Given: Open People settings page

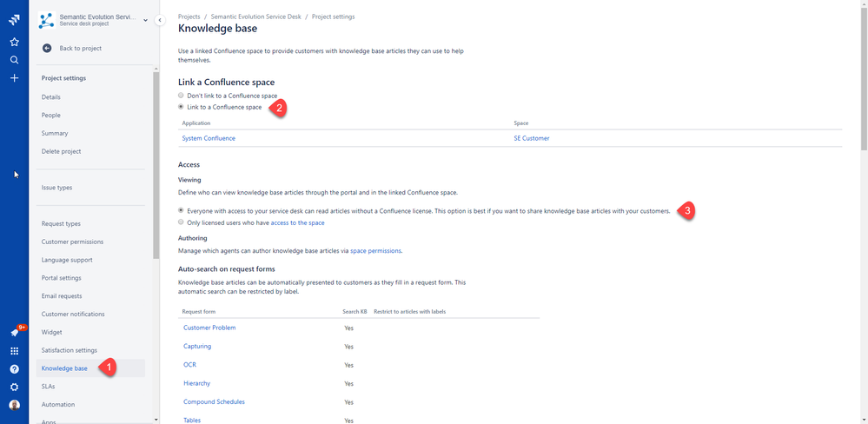Looking at the screenshot, I should pos(51,116).
